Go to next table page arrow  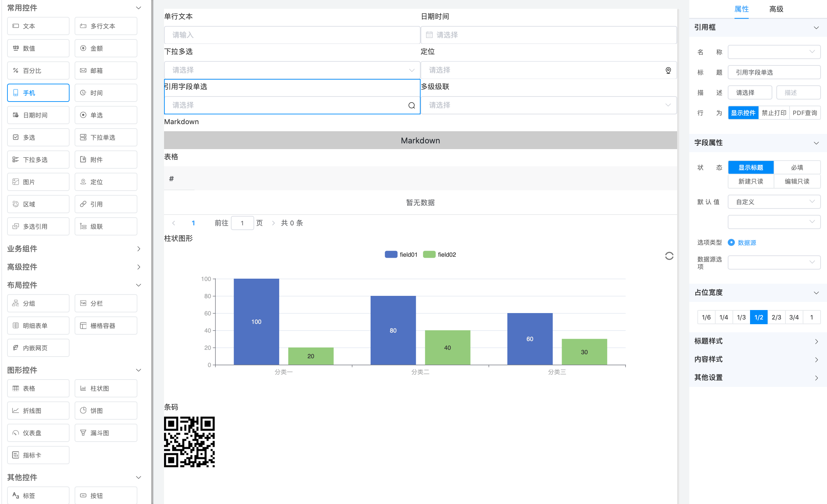pos(273,223)
